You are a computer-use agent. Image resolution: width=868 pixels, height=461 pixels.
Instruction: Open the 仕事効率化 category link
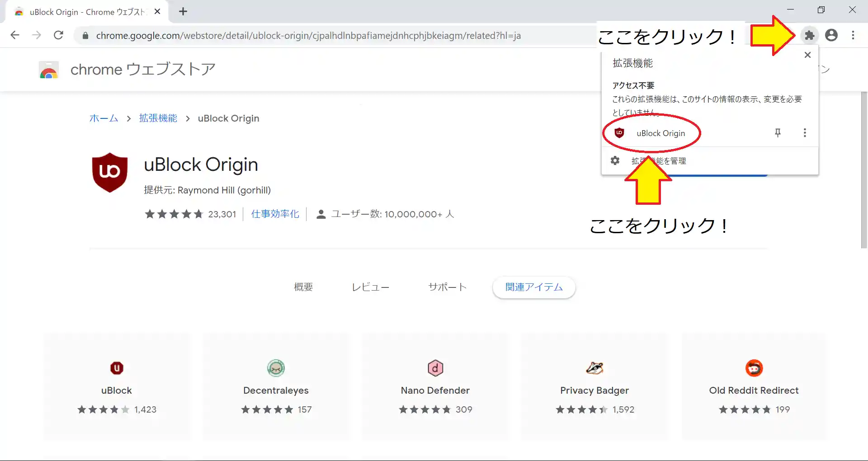[x=275, y=214]
